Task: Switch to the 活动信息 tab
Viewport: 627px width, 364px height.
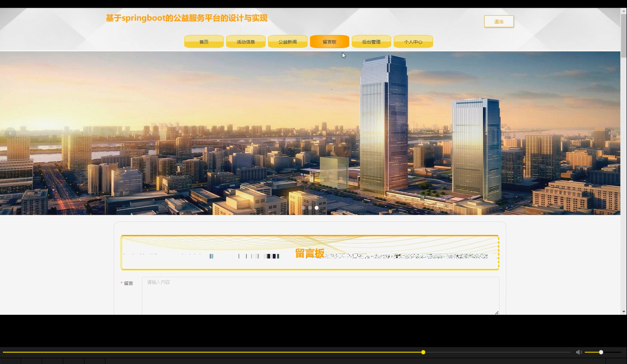Action: click(x=246, y=41)
